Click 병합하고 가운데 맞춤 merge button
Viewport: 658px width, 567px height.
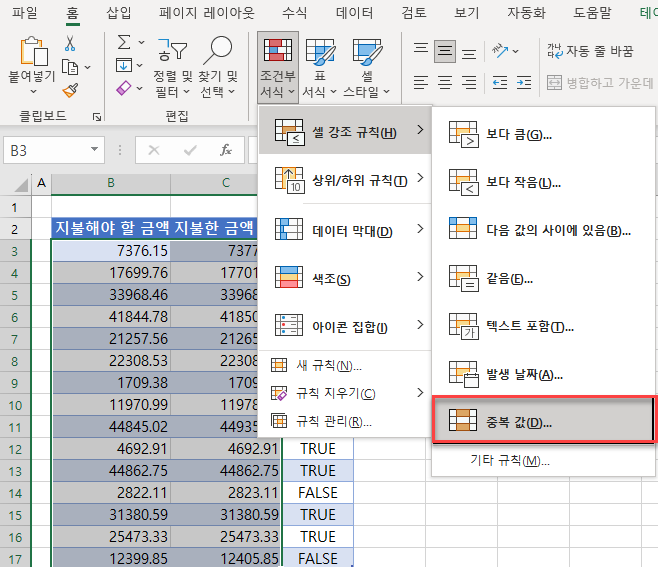click(x=600, y=83)
